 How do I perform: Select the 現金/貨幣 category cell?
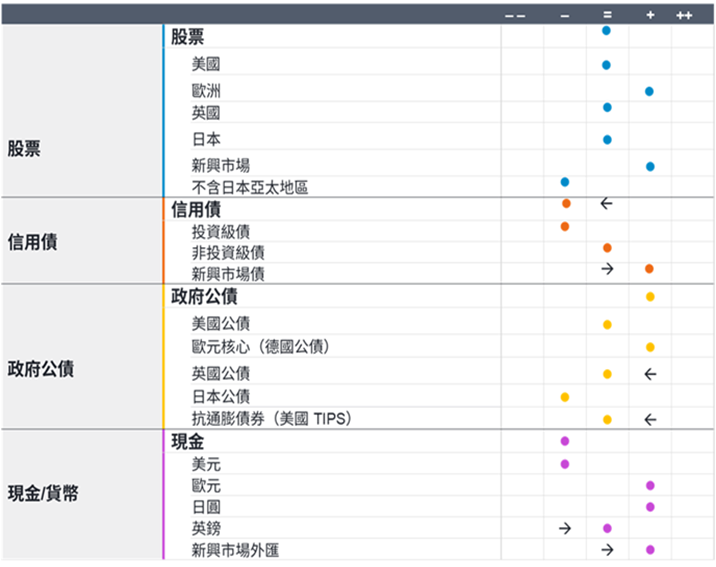coord(82,494)
